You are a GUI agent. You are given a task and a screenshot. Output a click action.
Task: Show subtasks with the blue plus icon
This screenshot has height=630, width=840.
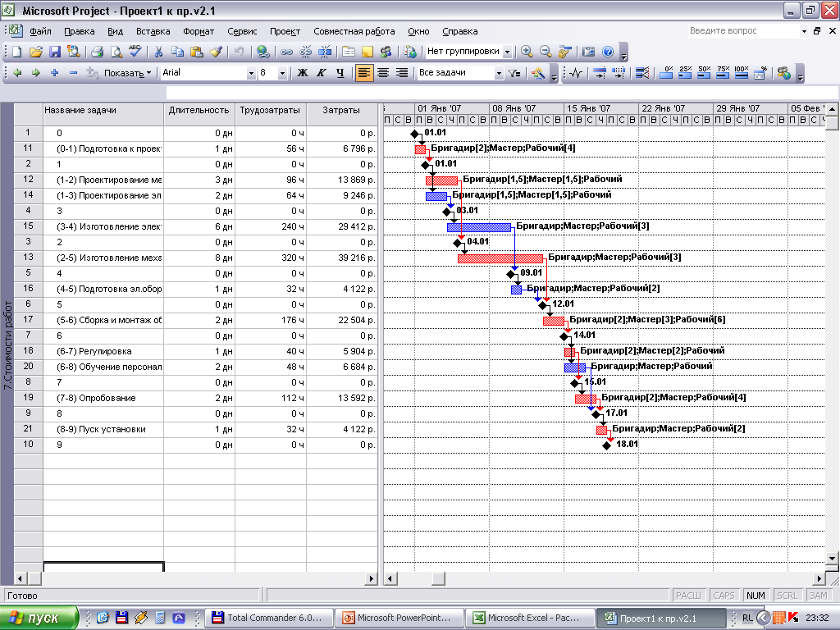pos(54,72)
